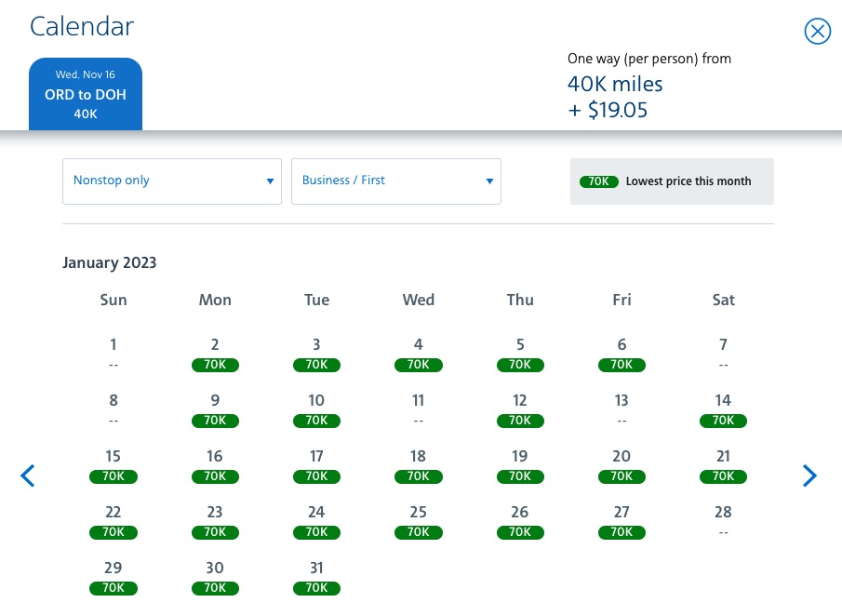Click Wednesday January 25 at 70K
This screenshot has height=616, width=842.
click(419, 522)
